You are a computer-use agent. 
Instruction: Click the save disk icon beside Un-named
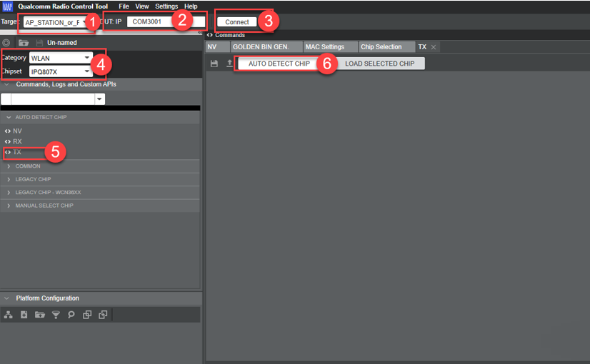pyautogui.click(x=39, y=43)
